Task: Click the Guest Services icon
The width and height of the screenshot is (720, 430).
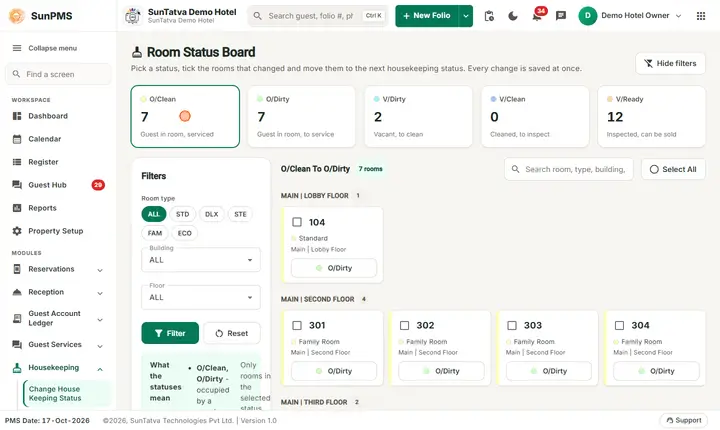Action: 17,344
